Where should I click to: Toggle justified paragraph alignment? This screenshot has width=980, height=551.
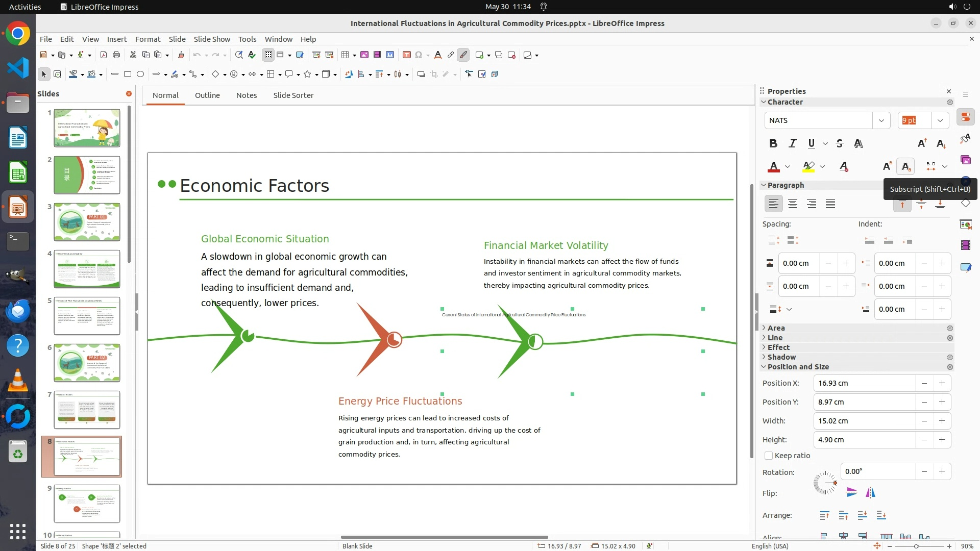pyautogui.click(x=830, y=204)
